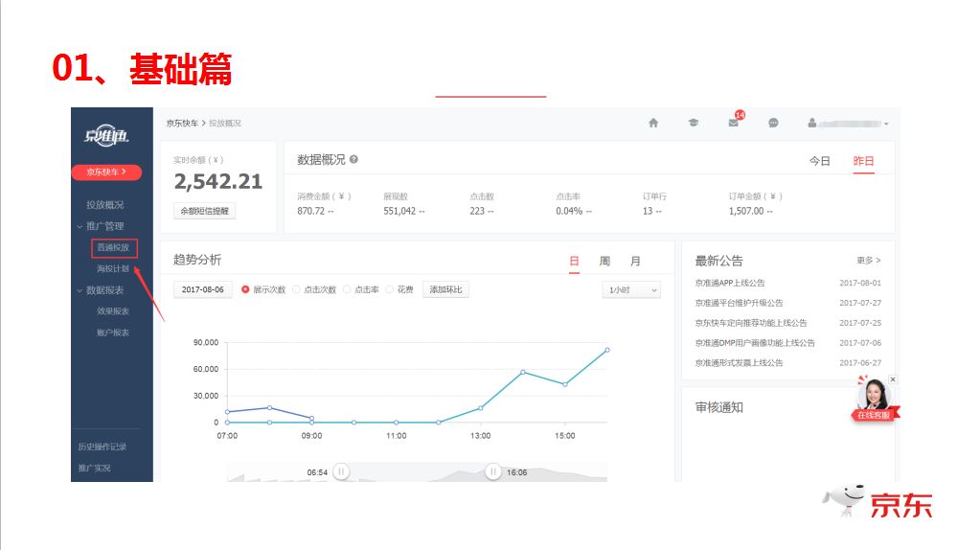Viewport: 980px width, 550px height.
Task: Select 展示次数 radio button
Action: (x=245, y=289)
